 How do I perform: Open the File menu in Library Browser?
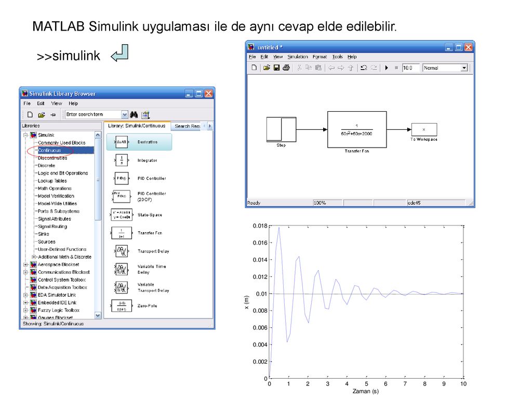(27, 103)
